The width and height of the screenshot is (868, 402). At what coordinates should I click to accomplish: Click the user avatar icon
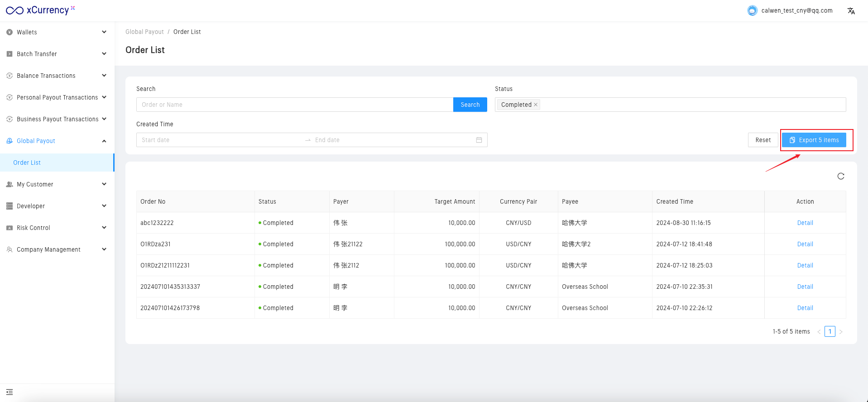pos(752,11)
